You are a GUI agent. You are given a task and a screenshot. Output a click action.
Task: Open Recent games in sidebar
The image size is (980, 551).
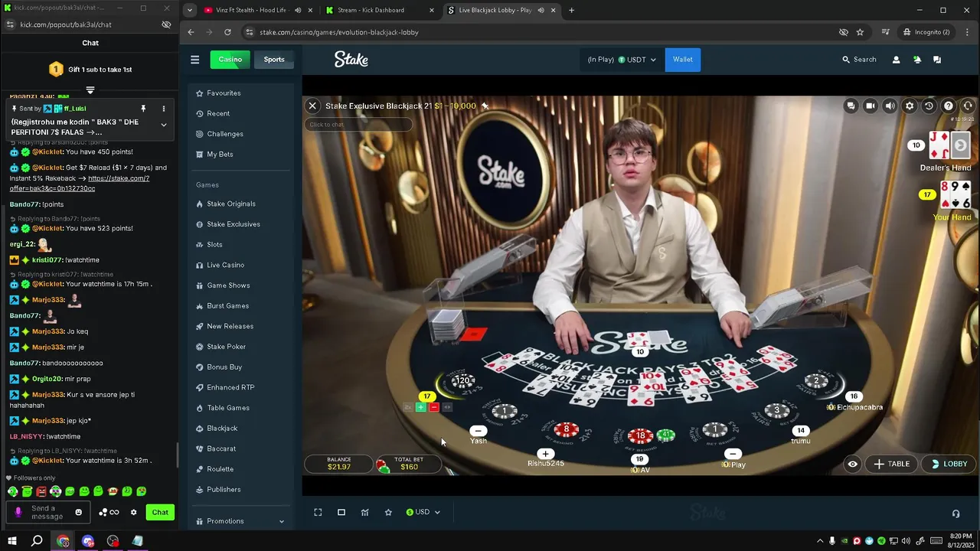[240, 113]
